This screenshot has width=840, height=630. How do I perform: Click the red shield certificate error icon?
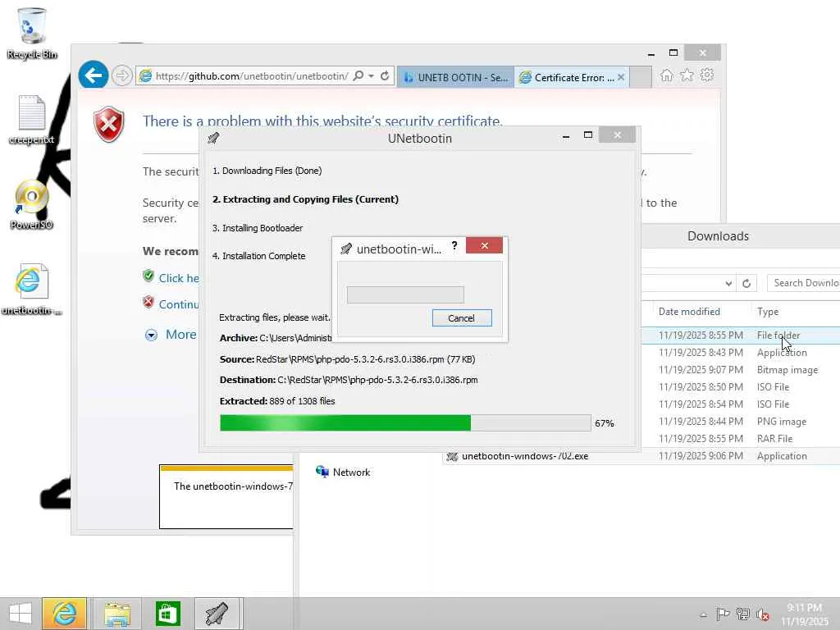[109, 125]
